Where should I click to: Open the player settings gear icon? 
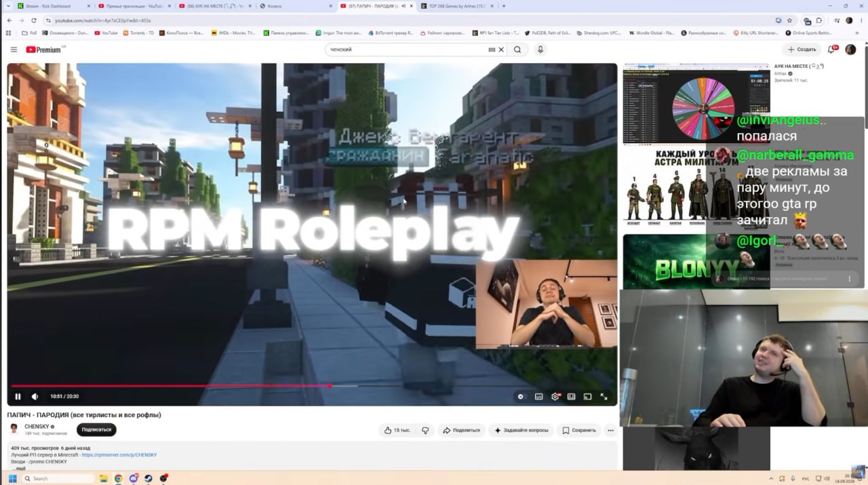click(555, 397)
